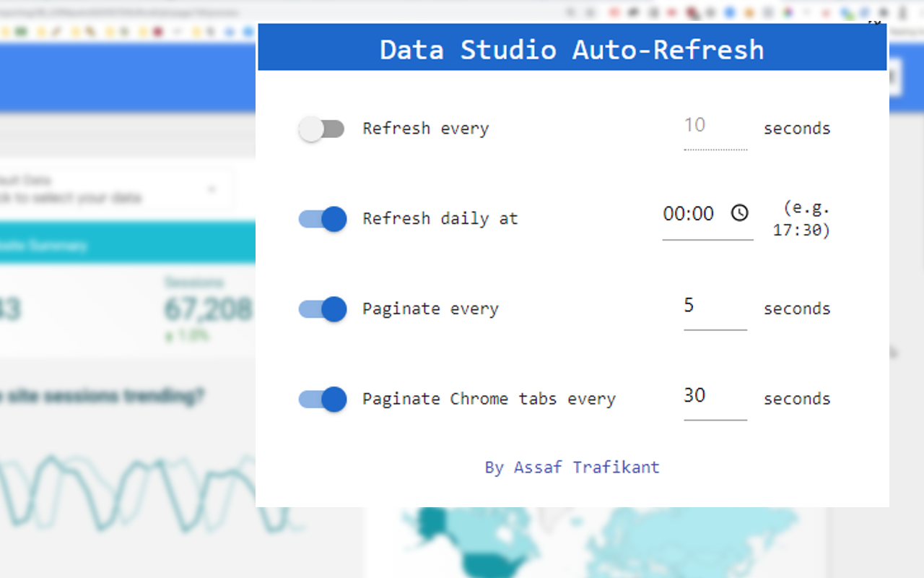924x578 pixels.
Task: Click the 'Refresh every' label
Action: coord(426,129)
